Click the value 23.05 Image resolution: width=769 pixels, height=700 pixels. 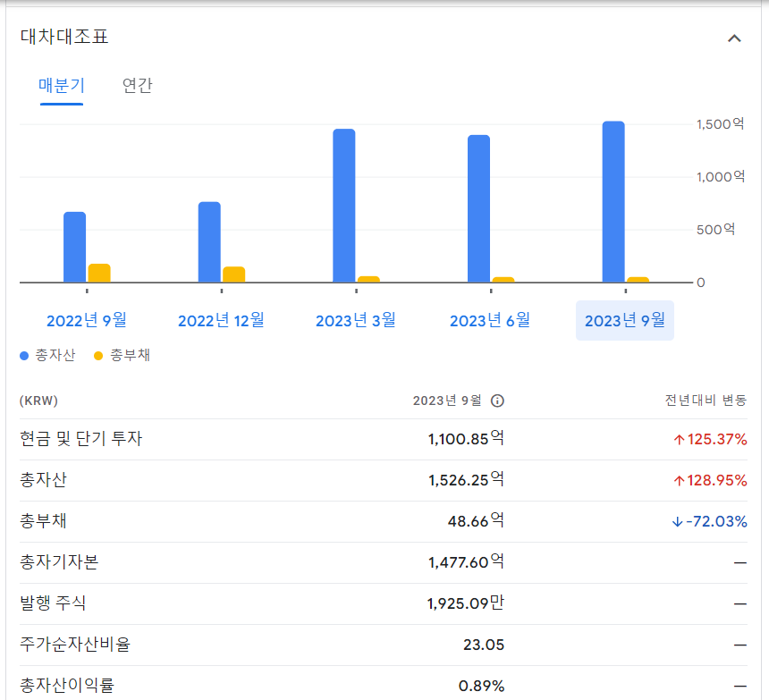pos(484,645)
